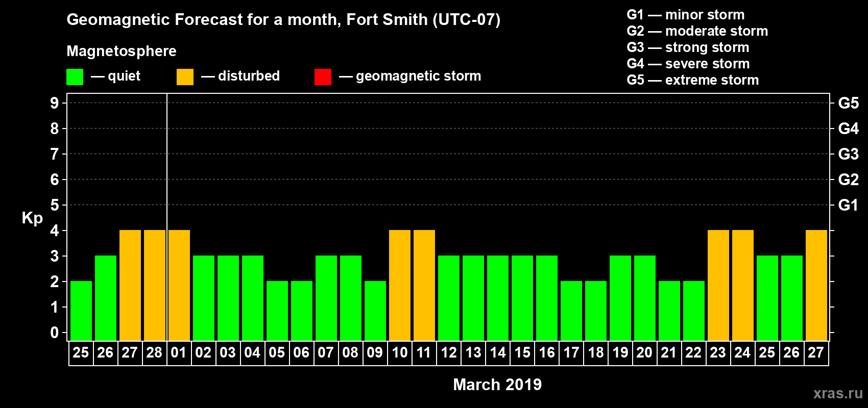Click the 'G5 — extreme storm' legend line

pyautogui.click(x=693, y=80)
